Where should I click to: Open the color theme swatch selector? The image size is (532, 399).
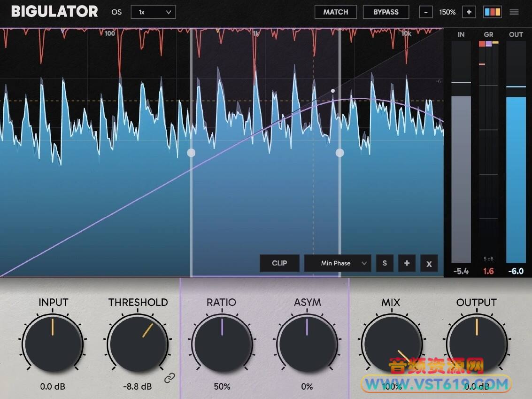492,12
